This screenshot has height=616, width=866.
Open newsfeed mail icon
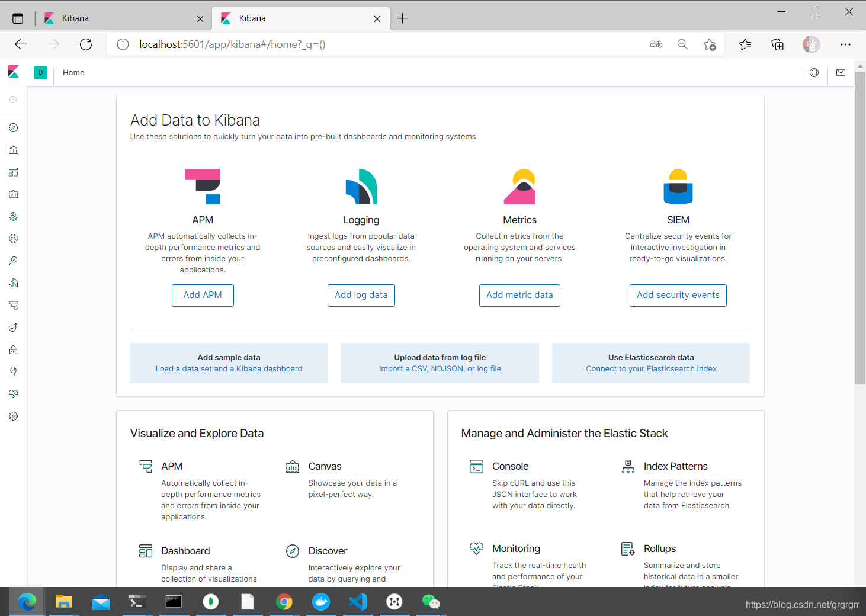pyautogui.click(x=841, y=72)
